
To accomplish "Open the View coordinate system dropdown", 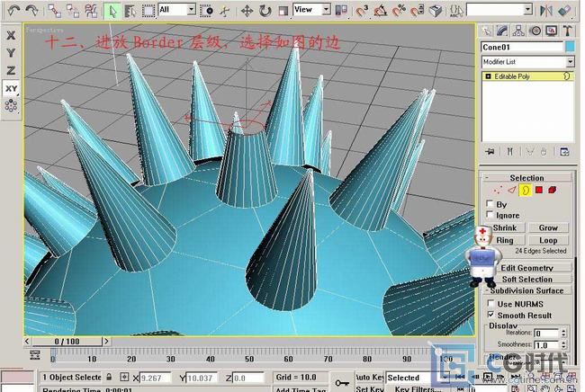I will (312, 10).
